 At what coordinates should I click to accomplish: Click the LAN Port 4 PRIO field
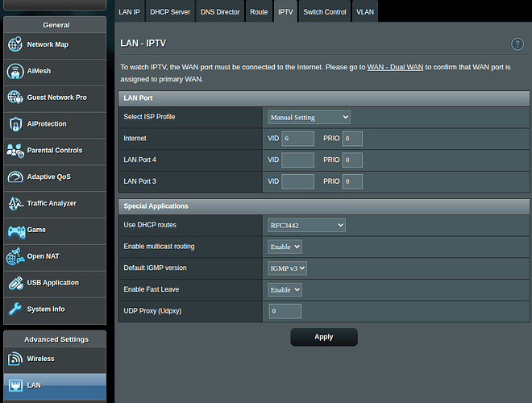pos(352,160)
